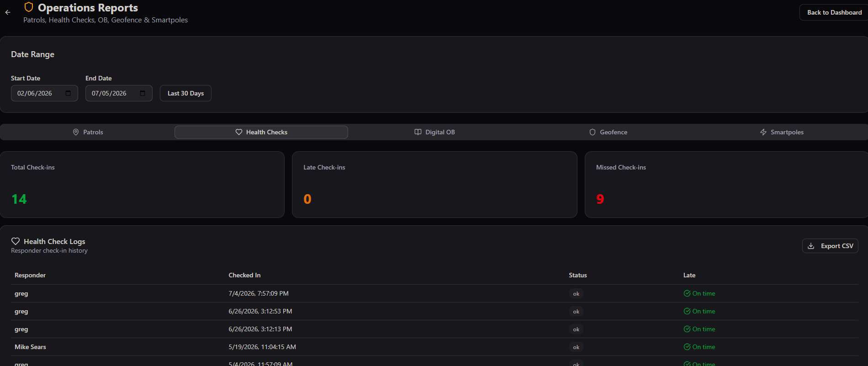The height and width of the screenshot is (366, 868).
Task: Click the Health Check Logs heading
Action: point(54,241)
